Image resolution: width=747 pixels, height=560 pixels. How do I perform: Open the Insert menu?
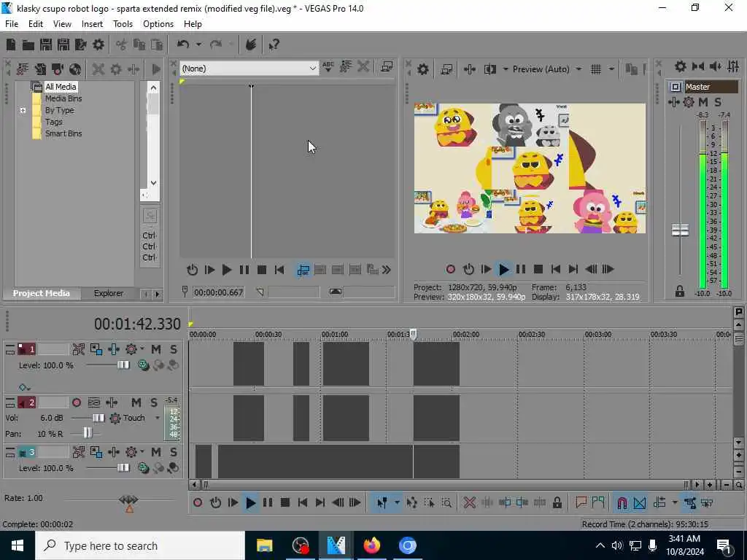(x=92, y=24)
